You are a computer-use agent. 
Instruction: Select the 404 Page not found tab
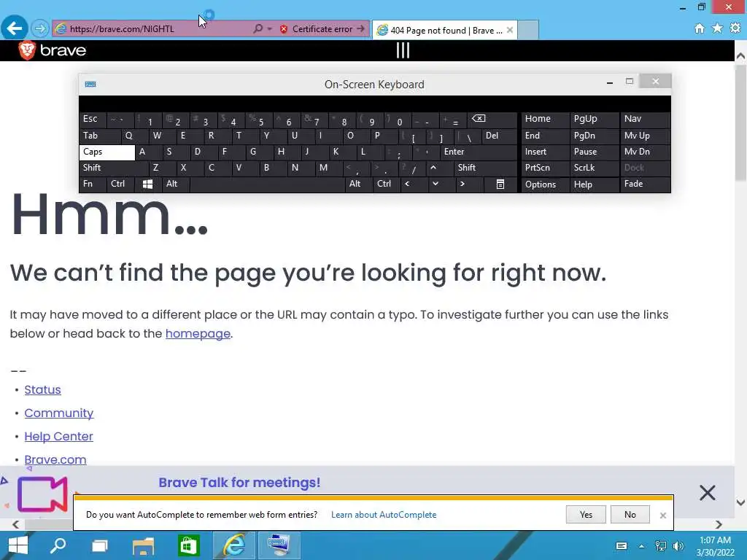(444, 31)
